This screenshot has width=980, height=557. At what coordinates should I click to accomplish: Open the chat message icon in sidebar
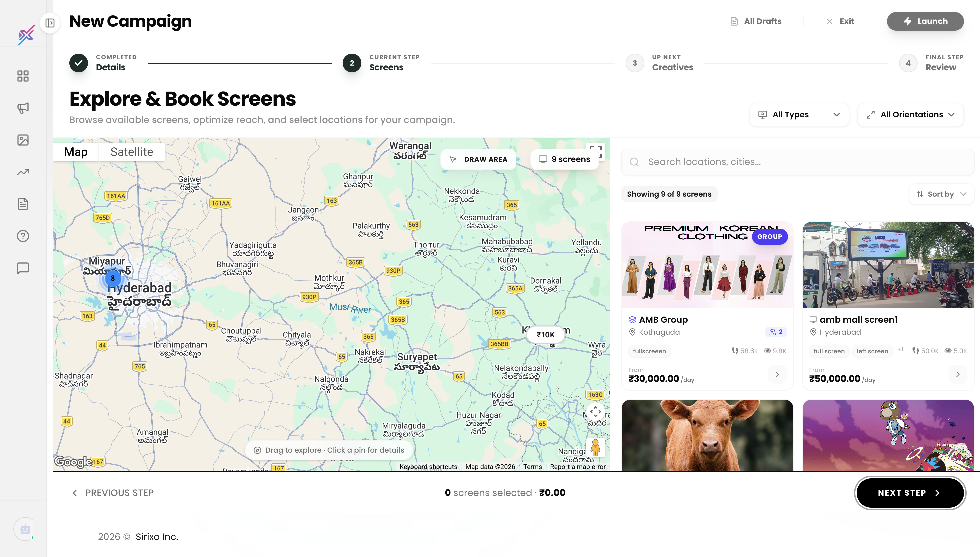[23, 268]
